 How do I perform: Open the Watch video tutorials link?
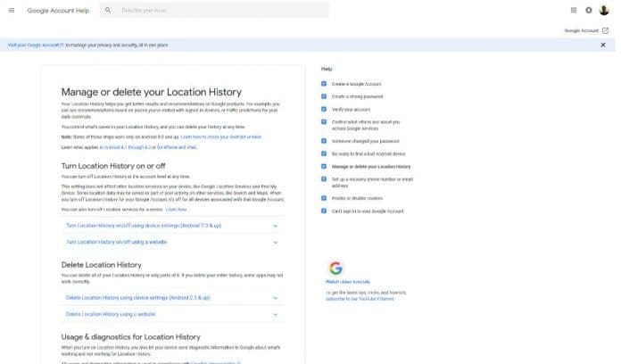[x=348, y=282]
